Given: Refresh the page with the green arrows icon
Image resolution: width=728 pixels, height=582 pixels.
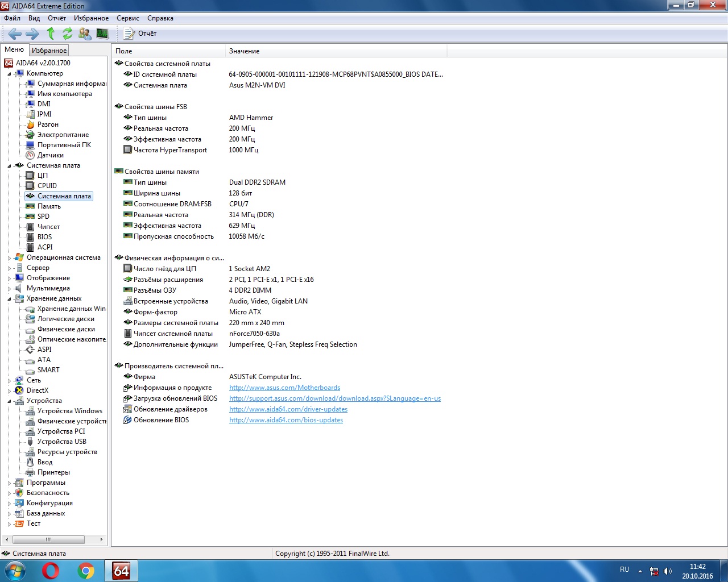Looking at the screenshot, I should (x=68, y=34).
